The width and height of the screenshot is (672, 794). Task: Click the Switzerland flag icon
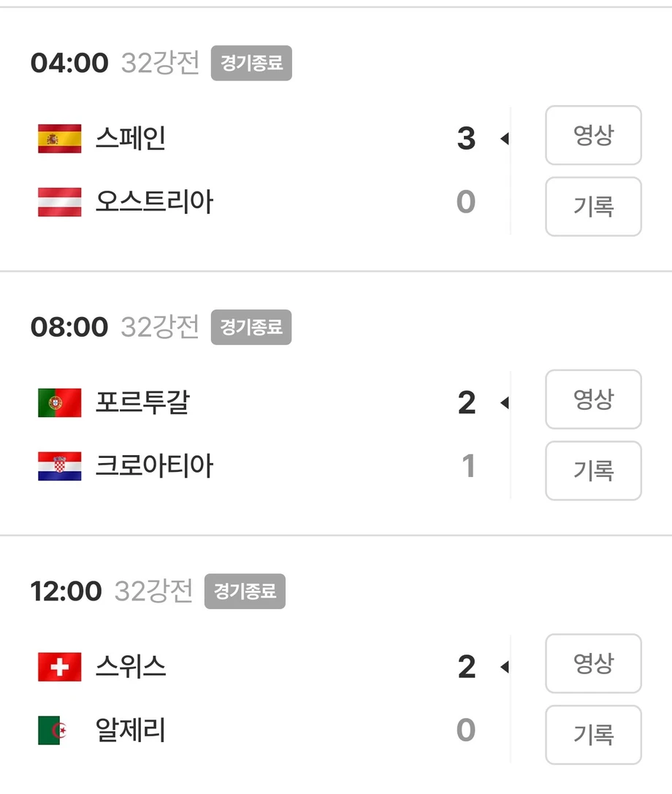pos(60,667)
